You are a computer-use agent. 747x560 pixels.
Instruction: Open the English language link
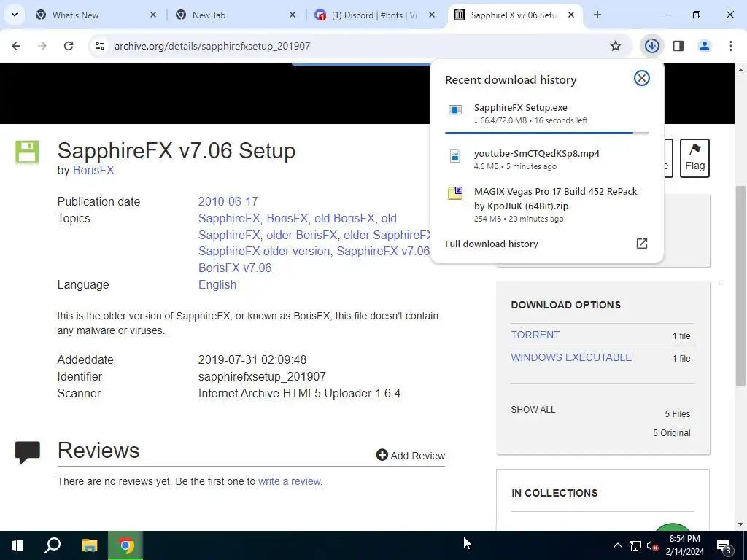click(x=217, y=285)
